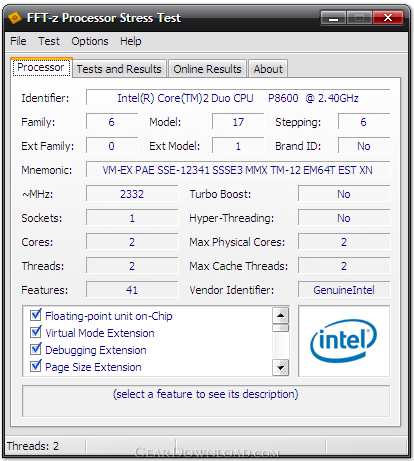
Task: Click the Max Cache Threads value field
Action: coord(344,266)
